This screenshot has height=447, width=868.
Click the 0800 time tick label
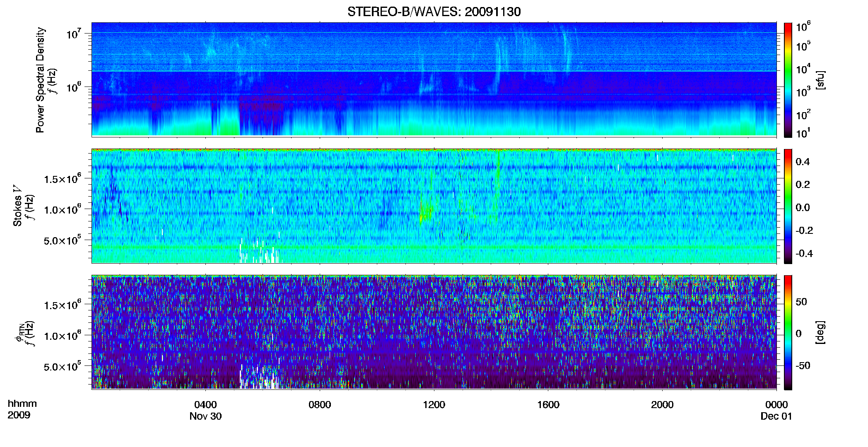[320, 404]
